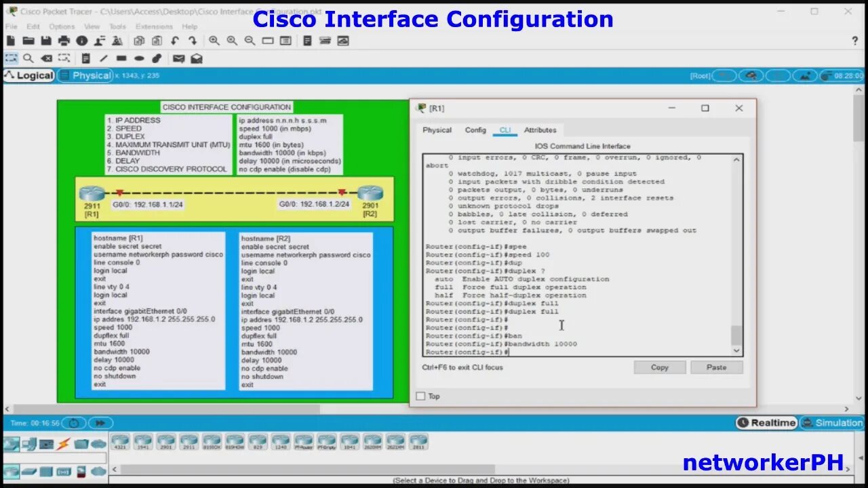Choose the Draw Line tool
The image size is (868, 488).
click(104, 58)
